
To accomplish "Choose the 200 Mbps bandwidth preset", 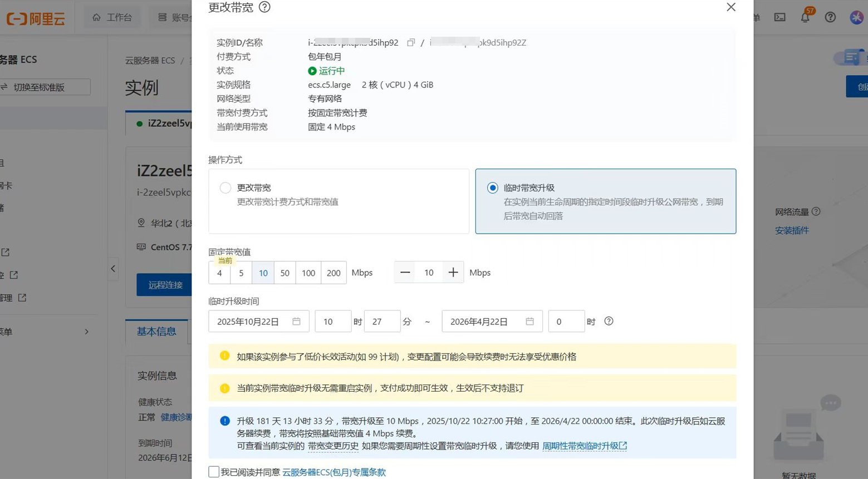I will point(334,273).
